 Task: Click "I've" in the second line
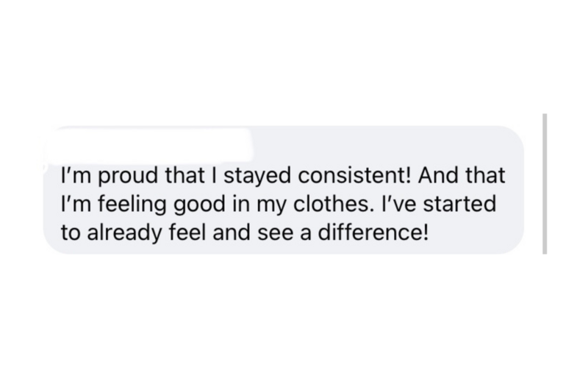pos(398,204)
